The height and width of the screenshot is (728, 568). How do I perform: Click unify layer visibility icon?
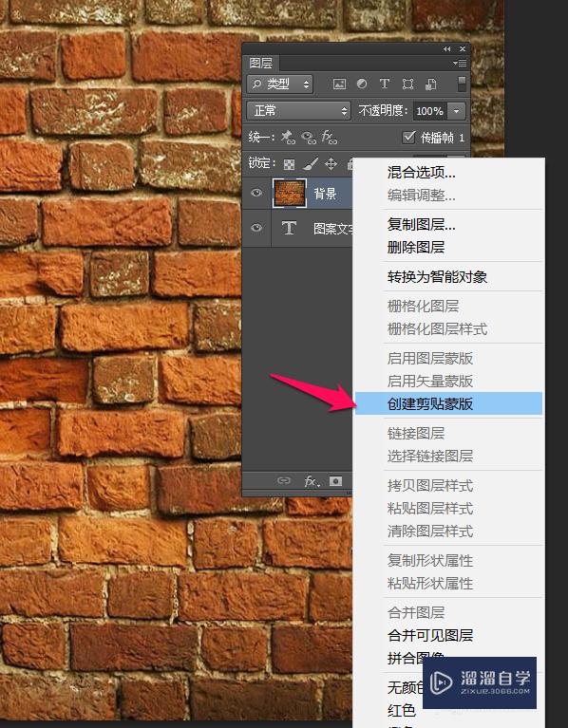[309, 137]
